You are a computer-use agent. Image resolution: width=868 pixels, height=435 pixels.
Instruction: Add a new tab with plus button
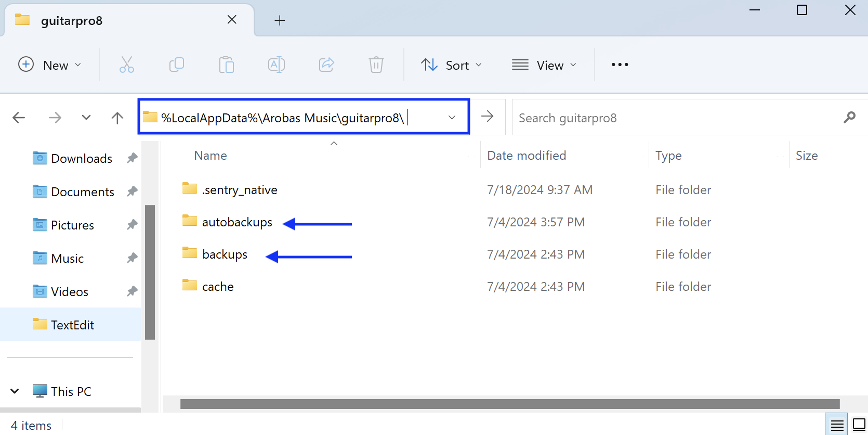(280, 20)
